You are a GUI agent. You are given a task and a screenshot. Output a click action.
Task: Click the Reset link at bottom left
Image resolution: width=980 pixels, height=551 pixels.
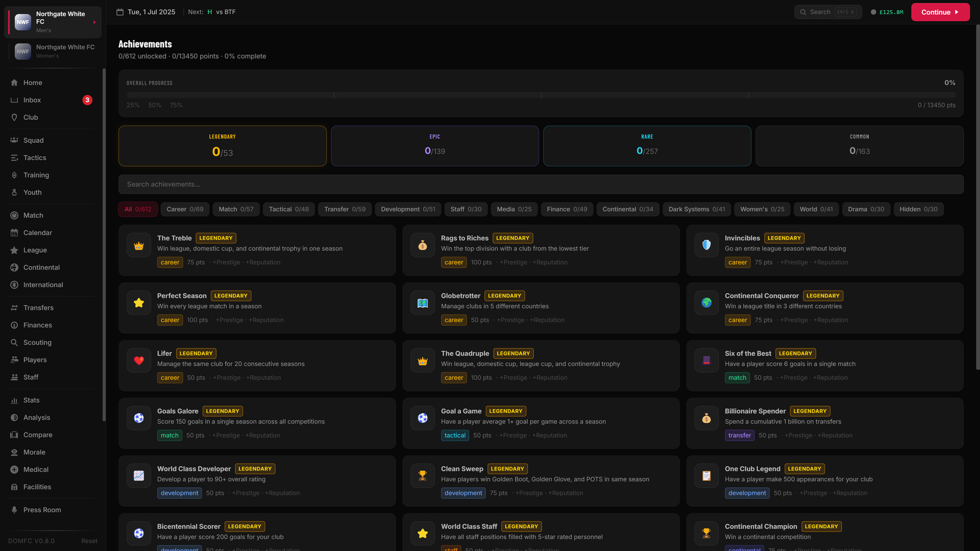(89, 541)
